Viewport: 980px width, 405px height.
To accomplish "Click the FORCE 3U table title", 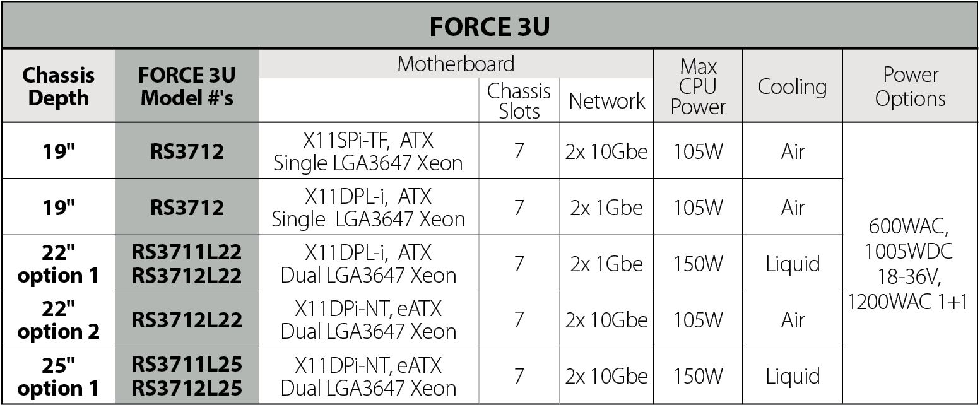I will [490, 26].
